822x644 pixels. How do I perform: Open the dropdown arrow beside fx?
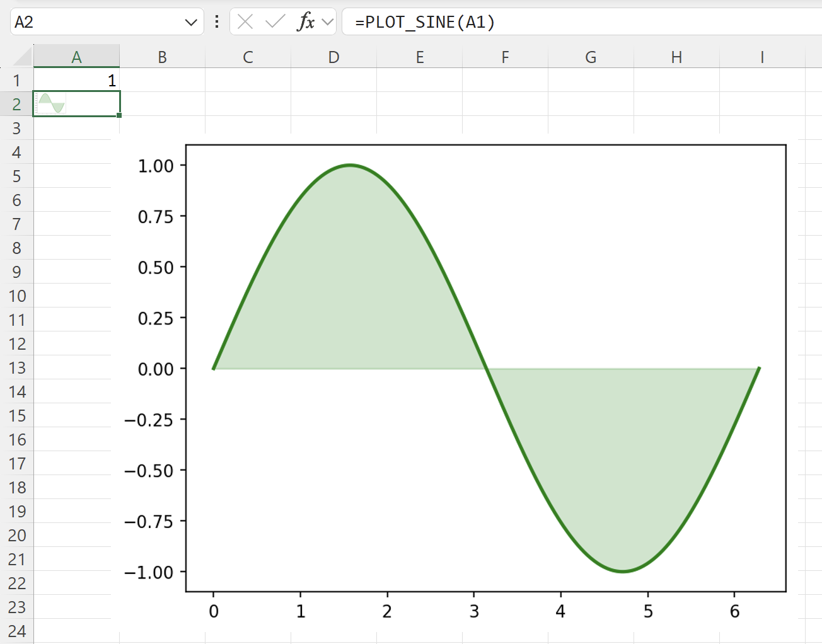[x=327, y=22]
